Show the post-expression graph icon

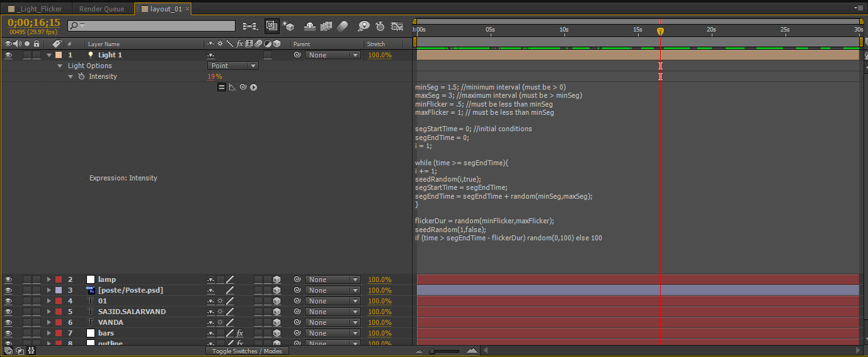point(232,87)
